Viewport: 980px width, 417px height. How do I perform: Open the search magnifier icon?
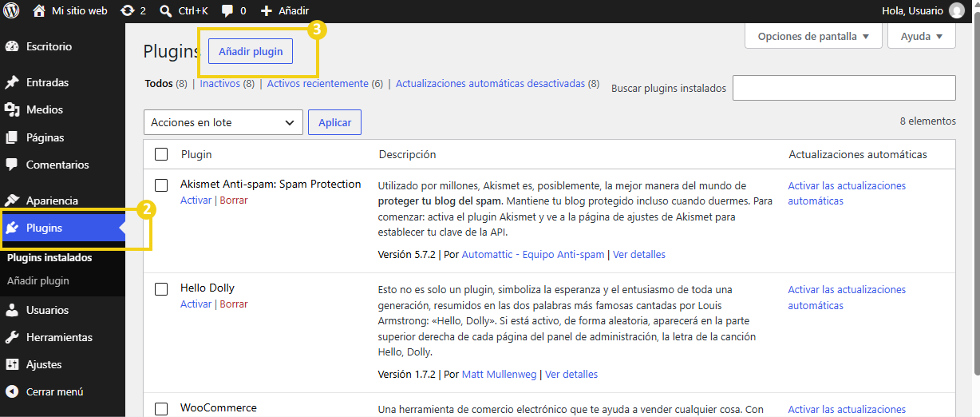point(166,10)
